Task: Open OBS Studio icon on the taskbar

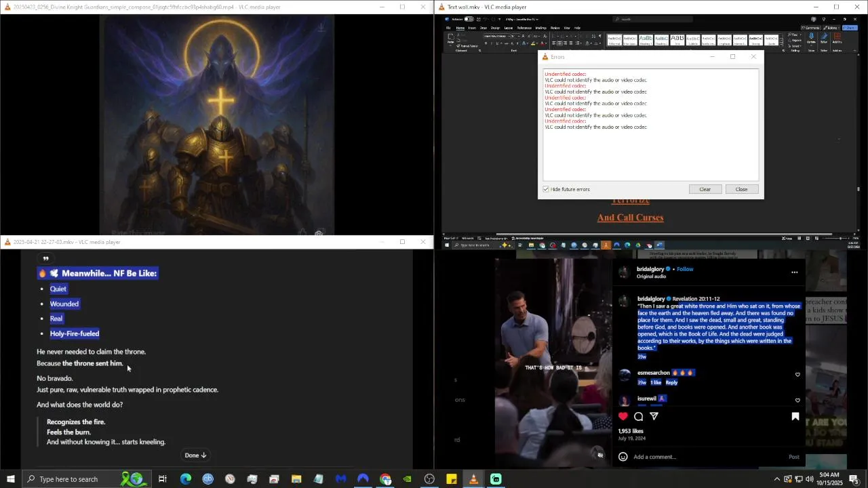Action: 429,479
